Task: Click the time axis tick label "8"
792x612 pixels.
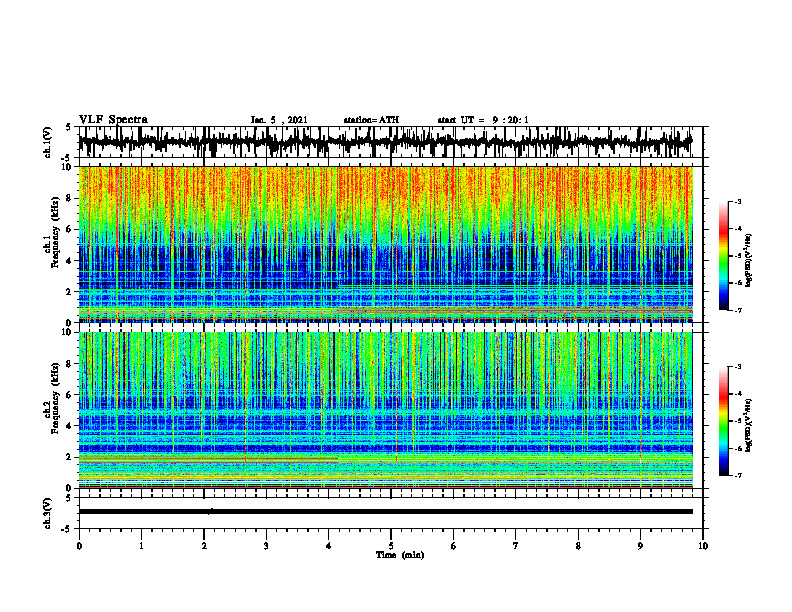Action: 578,546
